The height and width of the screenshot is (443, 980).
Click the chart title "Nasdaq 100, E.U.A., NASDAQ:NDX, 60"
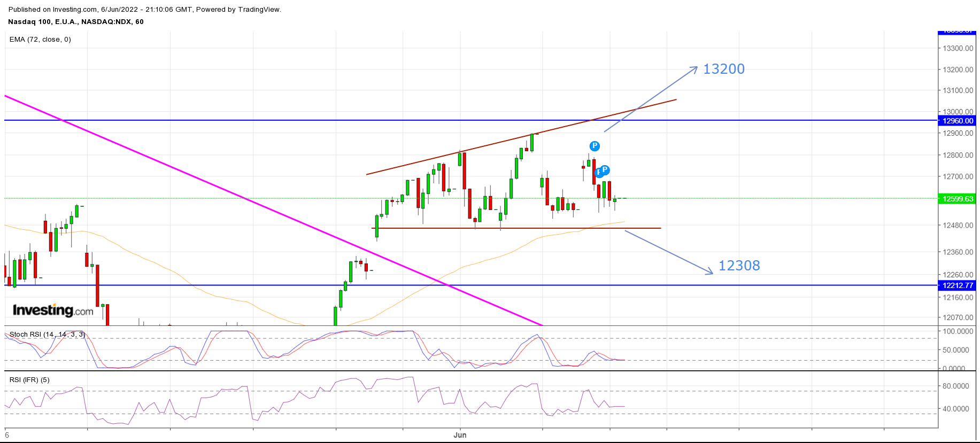click(x=76, y=22)
